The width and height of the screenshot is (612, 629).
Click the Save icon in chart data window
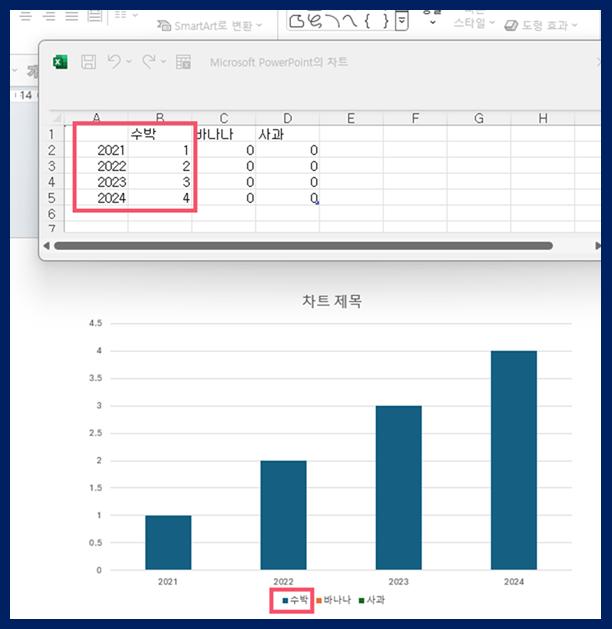[88, 62]
